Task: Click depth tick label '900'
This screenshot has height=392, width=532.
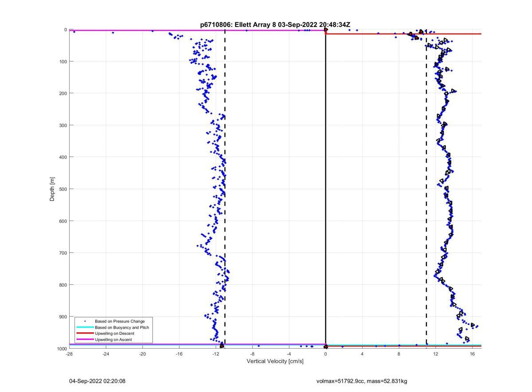Action: (63, 317)
